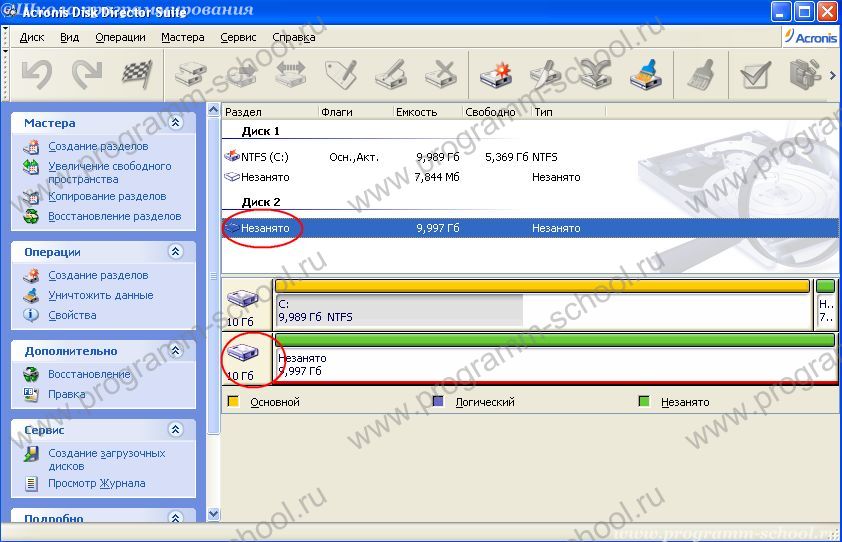This screenshot has height=542, width=842.
Task: Collapse the Мастера panel
Action: point(176,122)
